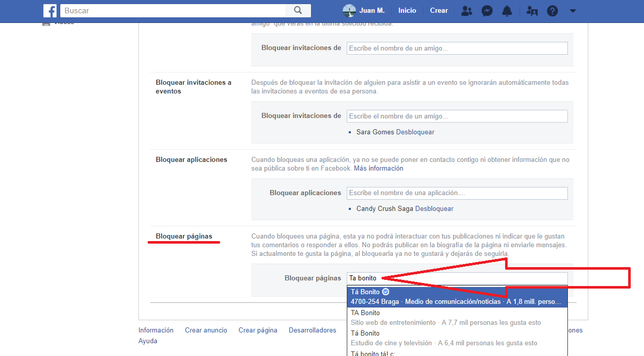The width and height of the screenshot is (644, 356).
Task: Unblock Candy Crush Saga via Desbloquear
Action: [x=434, y=208]
